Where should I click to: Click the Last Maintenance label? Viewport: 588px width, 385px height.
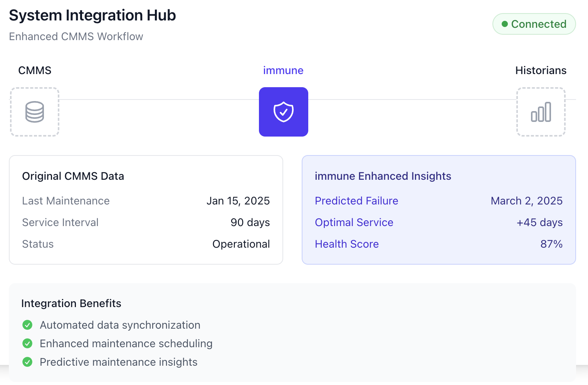pyautogui.click(x=66, y=201)
